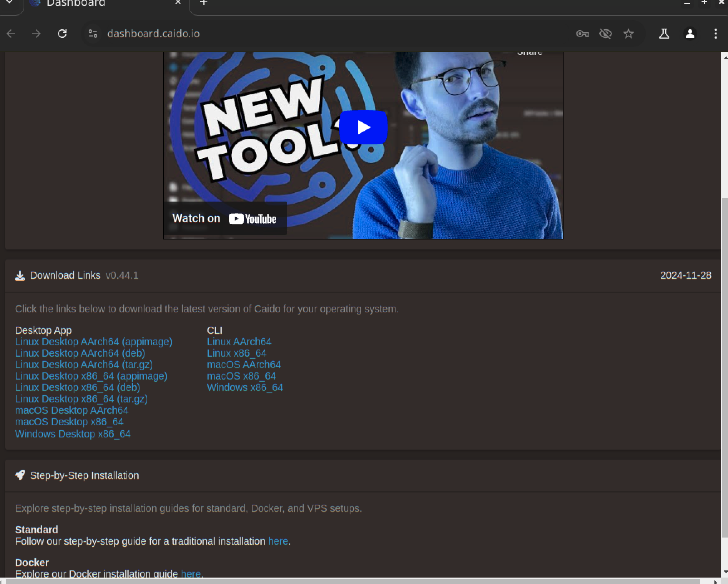Reload the page with refresh icon
This screenshot has width=728, height=584.
[62, 34]
